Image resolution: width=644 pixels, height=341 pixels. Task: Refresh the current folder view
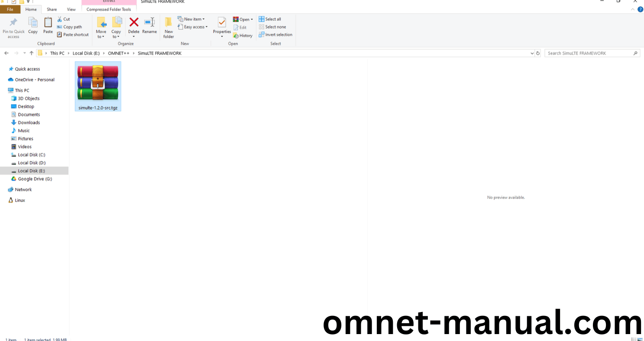click(x=538, y=53)
